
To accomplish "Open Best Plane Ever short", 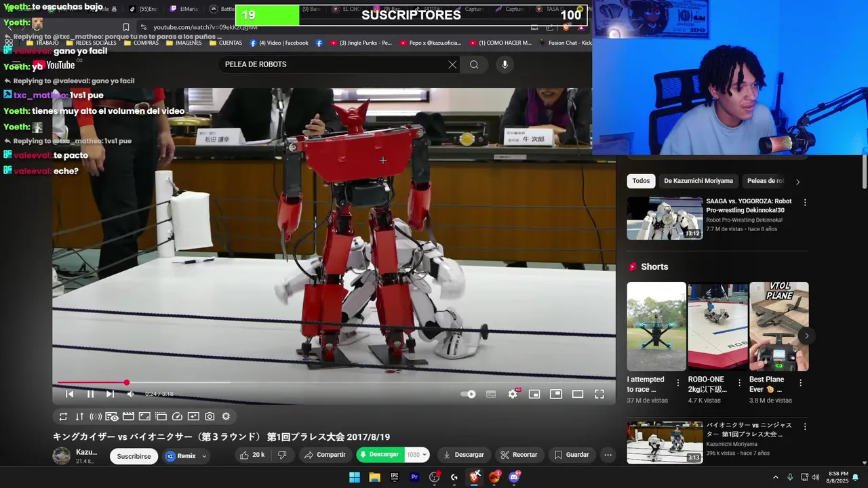I will (778, 326).
